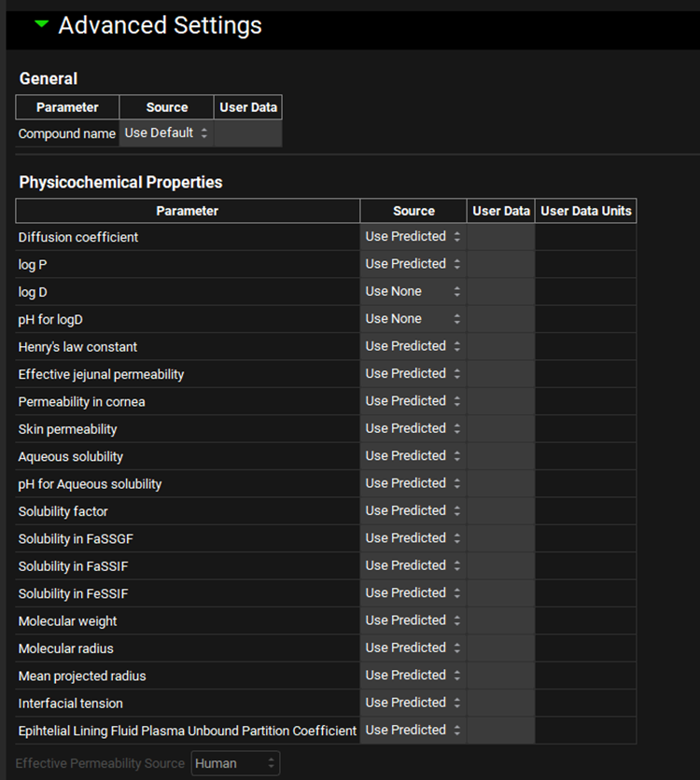Click Solubility factor User Data field
The height and width of the screenshot is (780, 700).
tap(500, 511)
